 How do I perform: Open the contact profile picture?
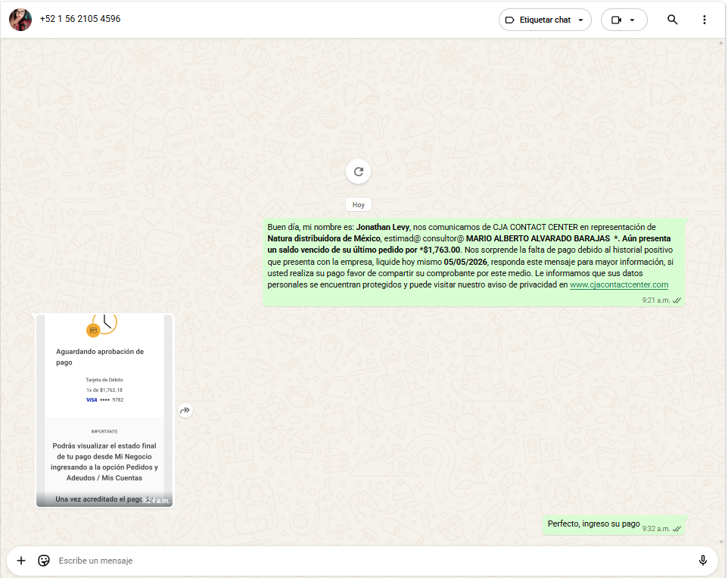(20, 20)
